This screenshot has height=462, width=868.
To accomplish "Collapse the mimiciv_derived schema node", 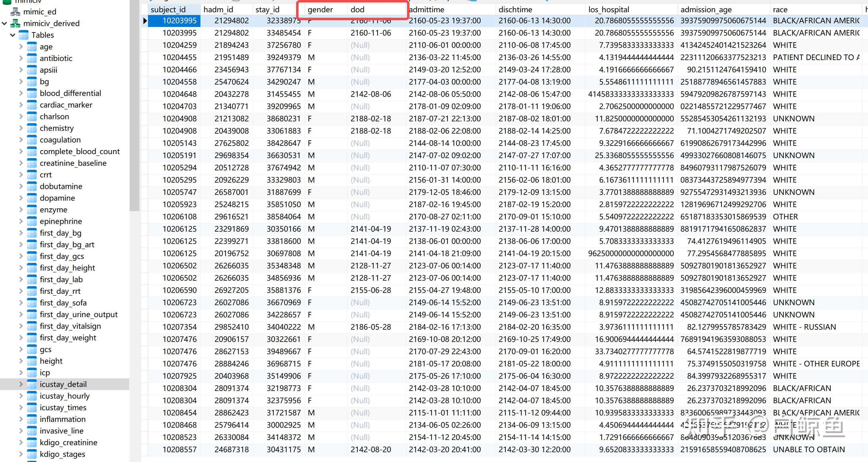I will point(4,24).
